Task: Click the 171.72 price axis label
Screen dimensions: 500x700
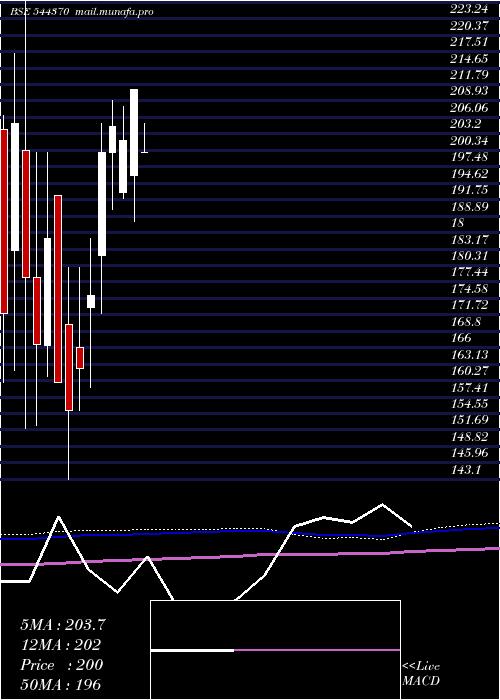Action: point(468,305)
